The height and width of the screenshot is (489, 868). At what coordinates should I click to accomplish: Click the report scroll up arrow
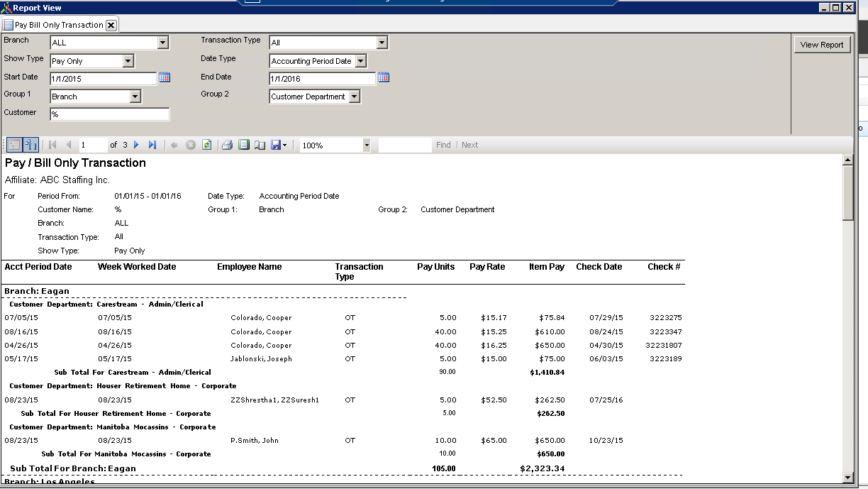pos(848,160)
